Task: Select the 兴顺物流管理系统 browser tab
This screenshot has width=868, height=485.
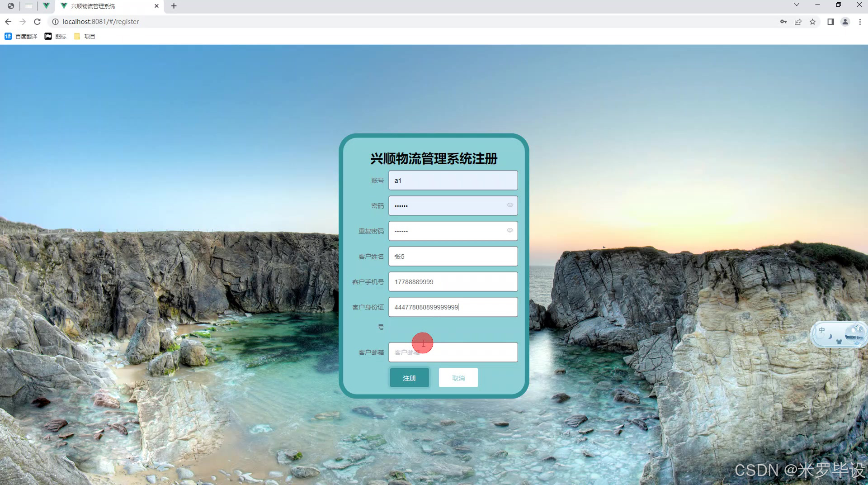Action: click(x=108, y=6)
